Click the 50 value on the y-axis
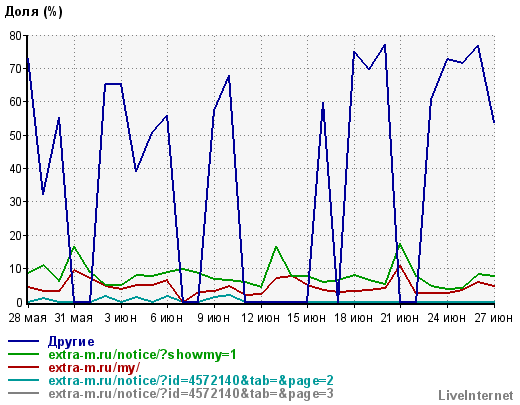The height and width of the screenshot is (405, 520). tap(15, 136)
